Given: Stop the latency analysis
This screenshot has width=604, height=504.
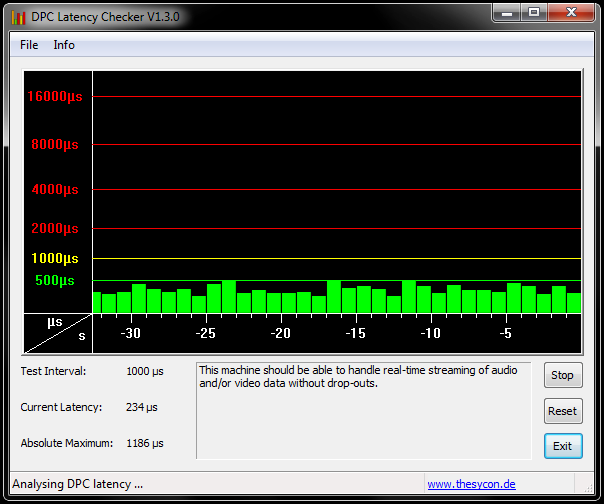Looking at the screenshot, I should pos(563,375).
